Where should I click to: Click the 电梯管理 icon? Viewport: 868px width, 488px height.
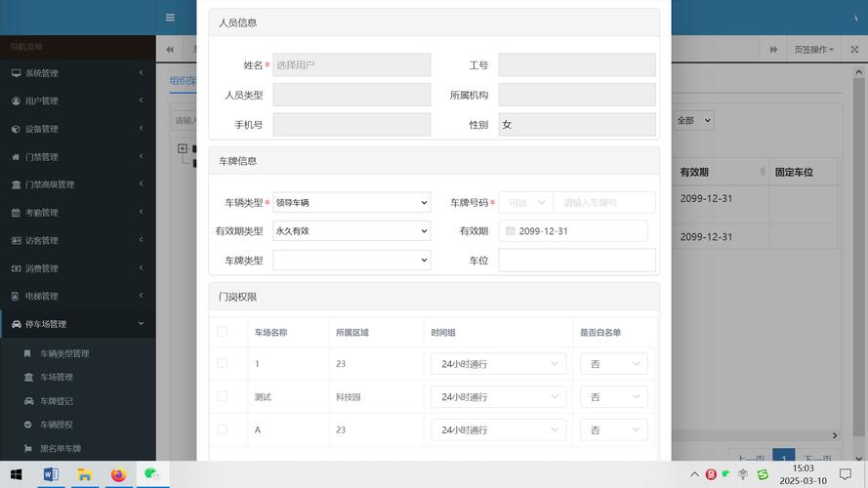click(x=16, y=296)
